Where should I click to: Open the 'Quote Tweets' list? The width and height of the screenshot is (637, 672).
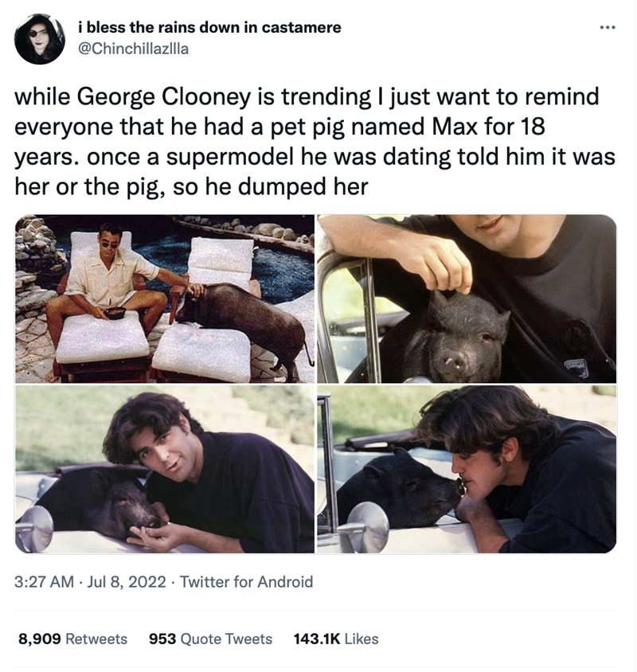coord(227,639)
